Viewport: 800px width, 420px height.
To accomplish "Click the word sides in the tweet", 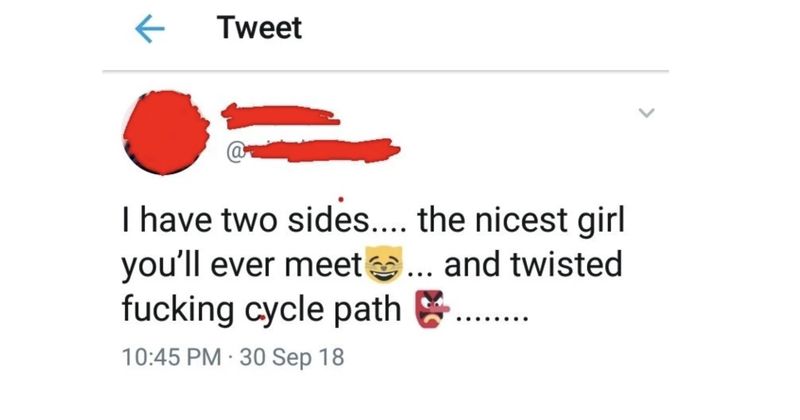I will point(328,220).
